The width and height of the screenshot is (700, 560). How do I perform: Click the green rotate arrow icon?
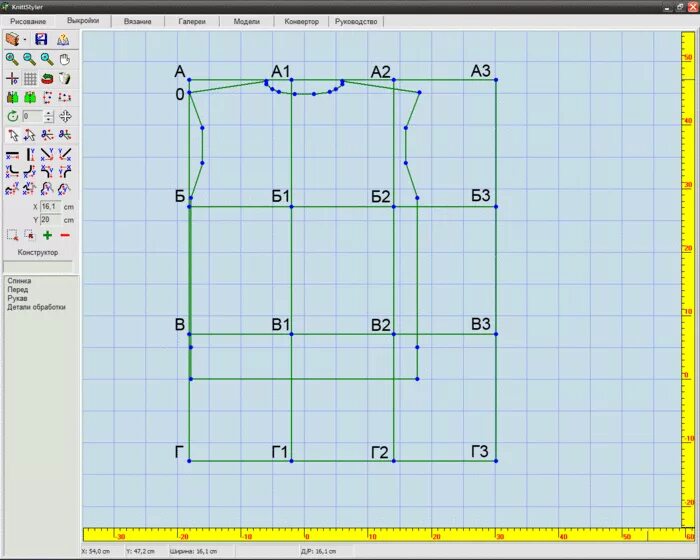(12, 117)
